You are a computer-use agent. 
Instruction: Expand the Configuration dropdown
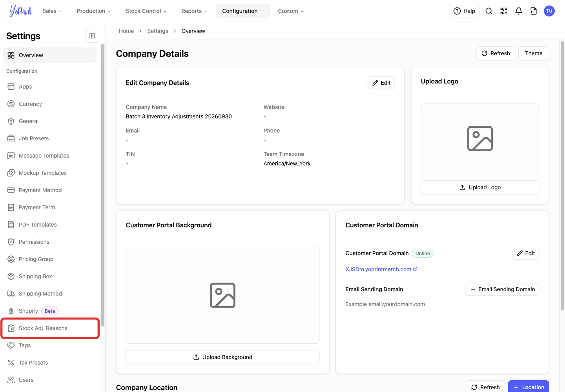click(x=243, y=11)
